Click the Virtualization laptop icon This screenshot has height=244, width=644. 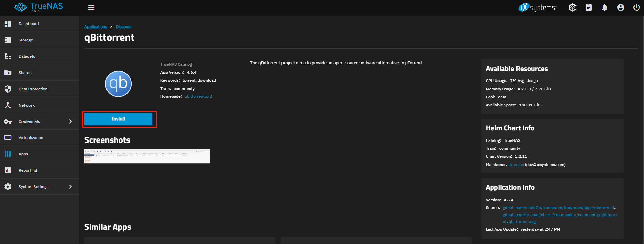tap(8, 138)
